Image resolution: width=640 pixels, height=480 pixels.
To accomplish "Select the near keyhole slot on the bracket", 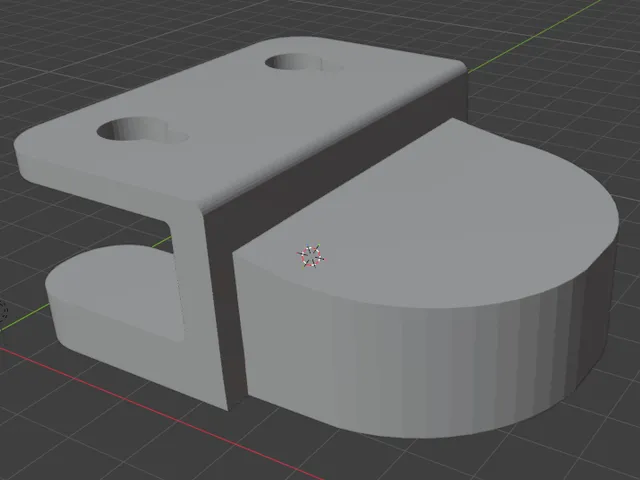I will [142, 131].
